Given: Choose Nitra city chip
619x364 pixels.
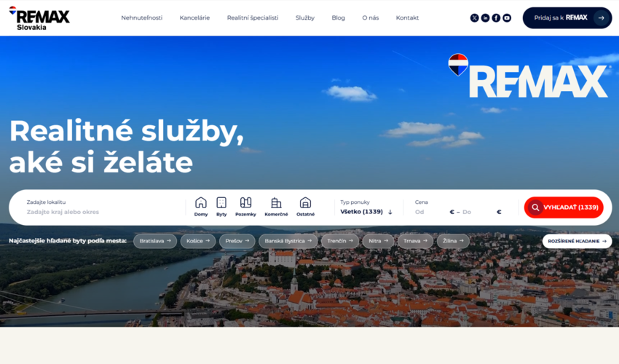Looking at the screenshot, I should pos(378,241).
